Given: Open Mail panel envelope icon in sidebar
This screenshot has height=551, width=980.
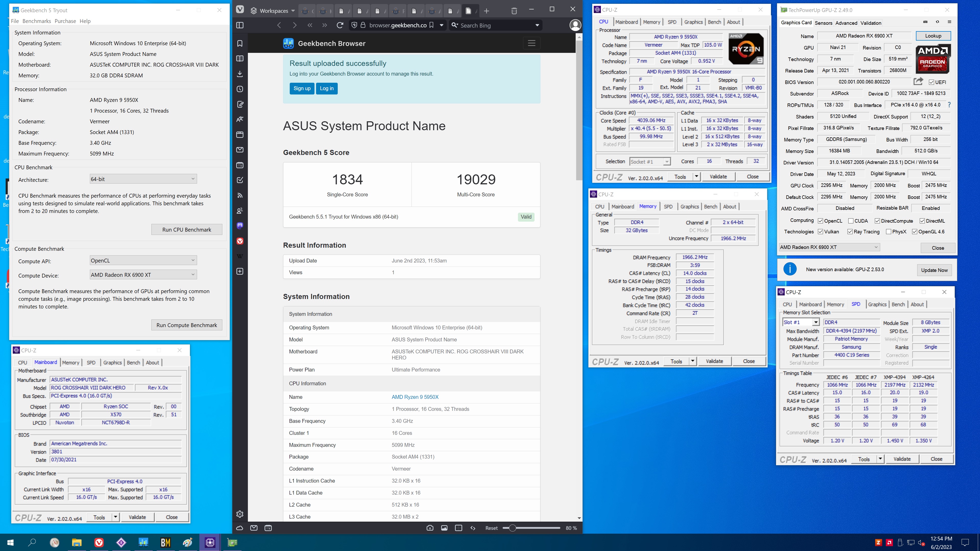Looking at the screenshot, I should [240, 150].
